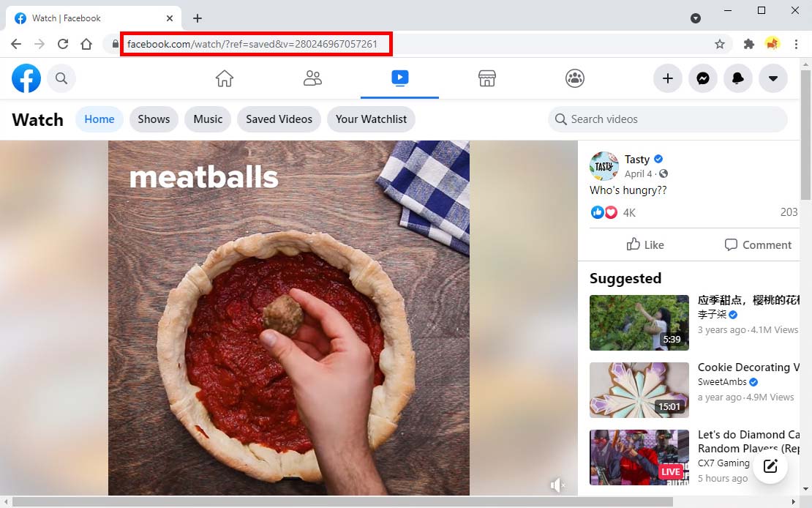
Task: Switch to the Music tab
Action: tap(208, 119)
